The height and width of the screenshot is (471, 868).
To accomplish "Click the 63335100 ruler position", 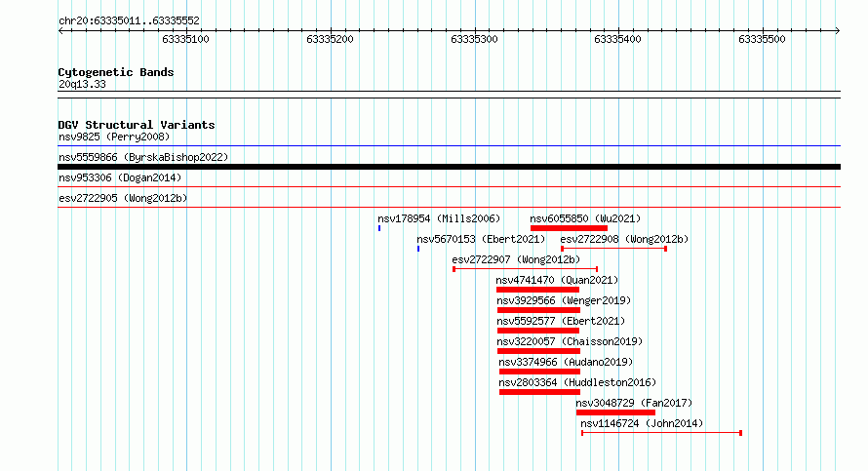I will coord(185,39).
